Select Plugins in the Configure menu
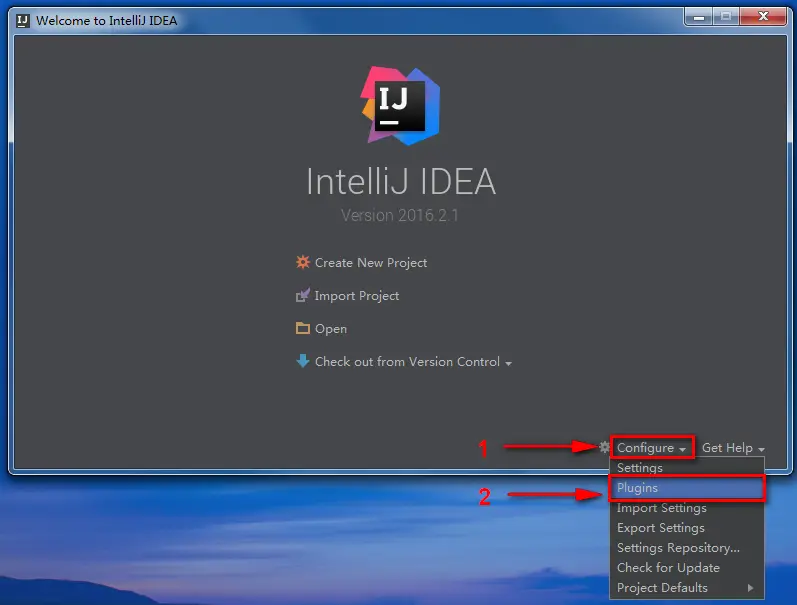 pyautogui.click(x=687, y=488)
